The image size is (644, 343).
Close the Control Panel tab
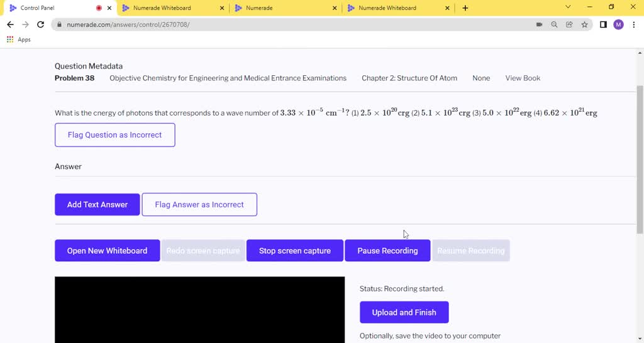[110, 8]
